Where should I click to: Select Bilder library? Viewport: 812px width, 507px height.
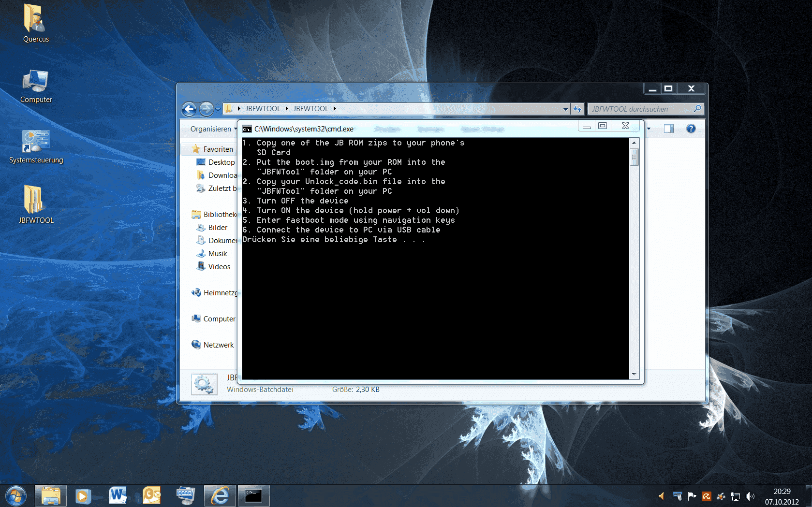tap(212, 227)
